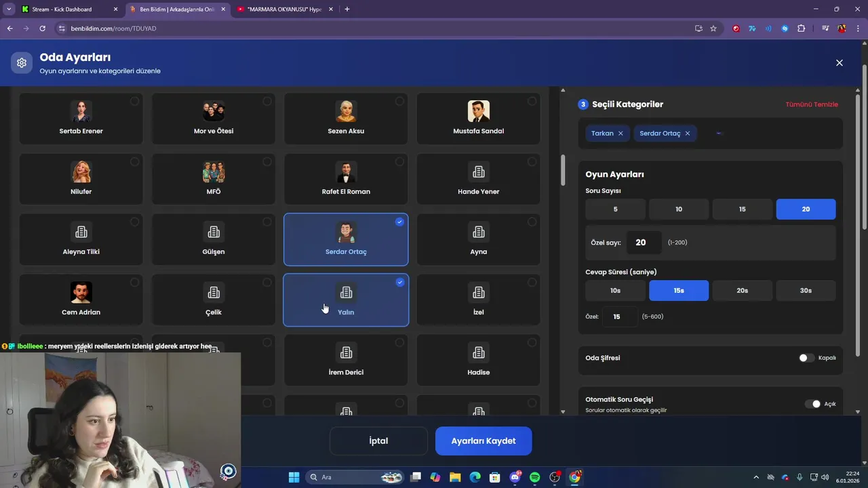Select the Sertab Erener category card
The width and height of the screenshot is (868, 488).
[81, 118]
